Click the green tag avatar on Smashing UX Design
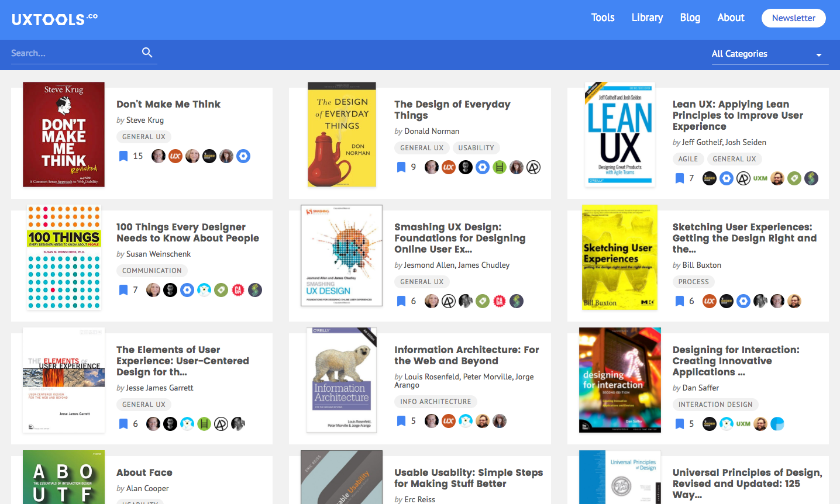This screenshot has width=840, height=504. pos(483,301)
